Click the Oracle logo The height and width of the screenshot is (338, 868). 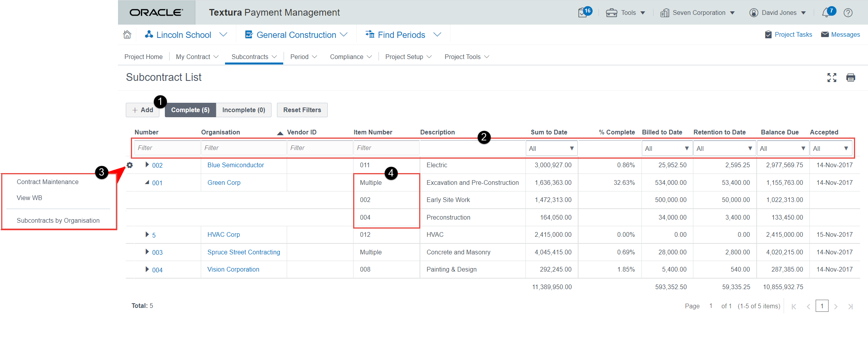click(156, 13)
